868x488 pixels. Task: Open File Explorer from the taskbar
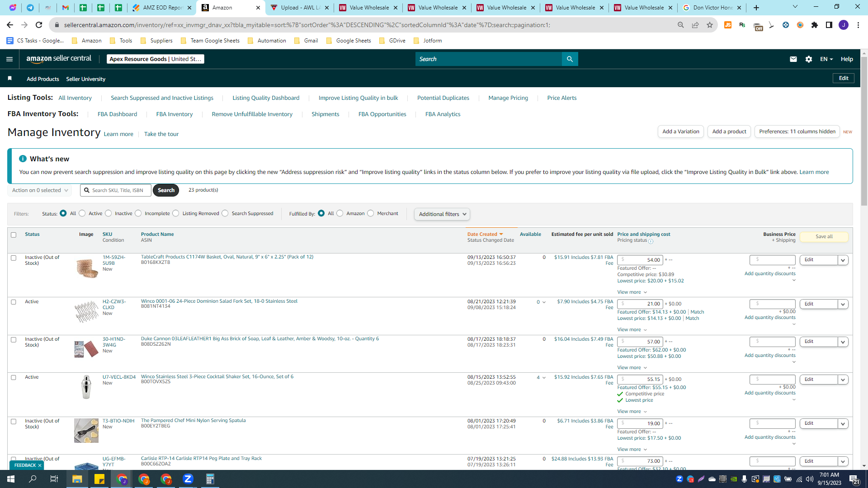tap(77, 479)
